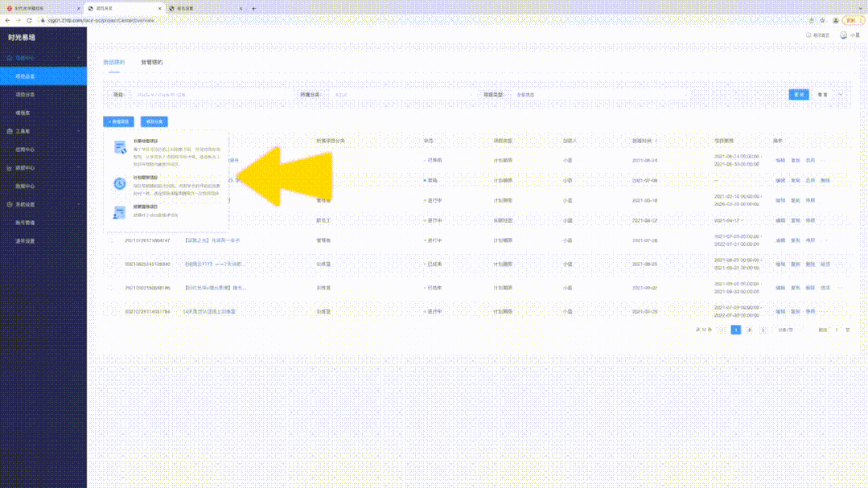Click the blue add new project button
Viewport: 868px width, 488px height.
pos(118,121)
